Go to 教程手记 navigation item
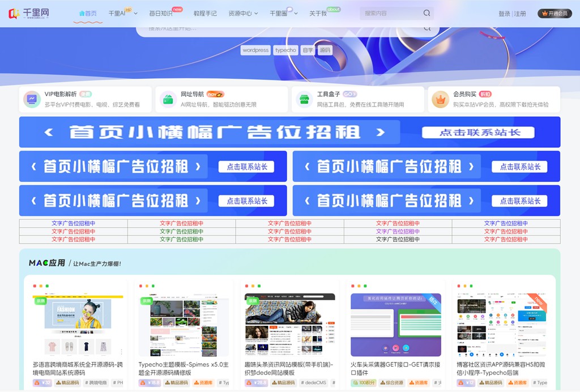 coord(204,14)
